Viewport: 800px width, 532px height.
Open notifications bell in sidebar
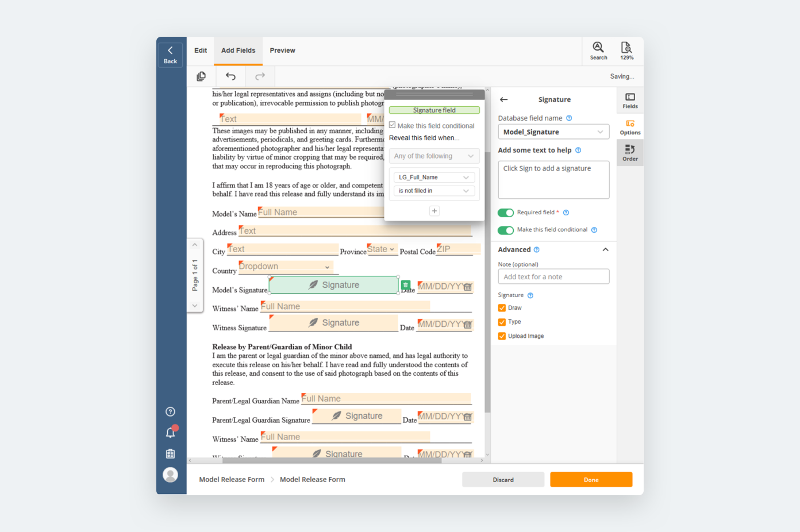[171, 433]
